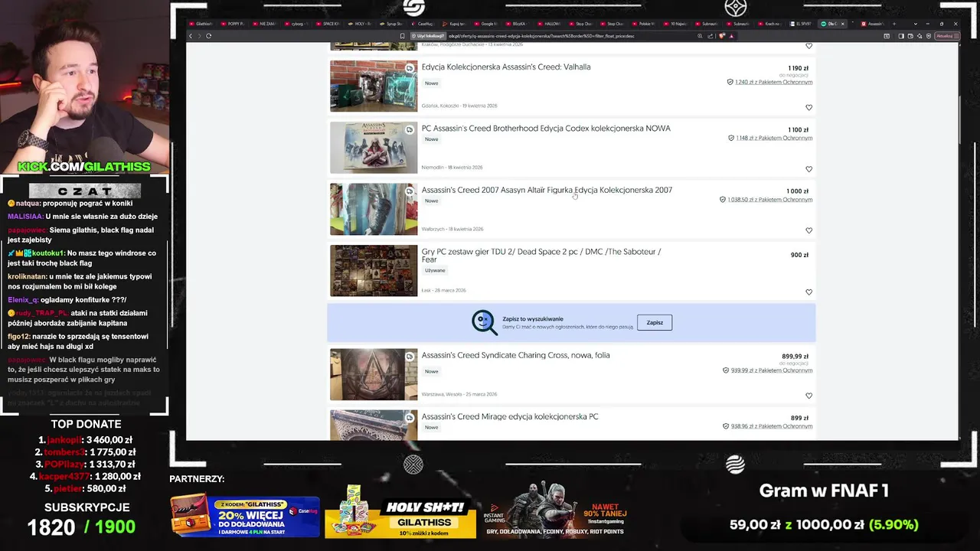Screen dimensions: 980x551
Task: Click the '1 190 zł' price
Action: click(x=798, y=68)
